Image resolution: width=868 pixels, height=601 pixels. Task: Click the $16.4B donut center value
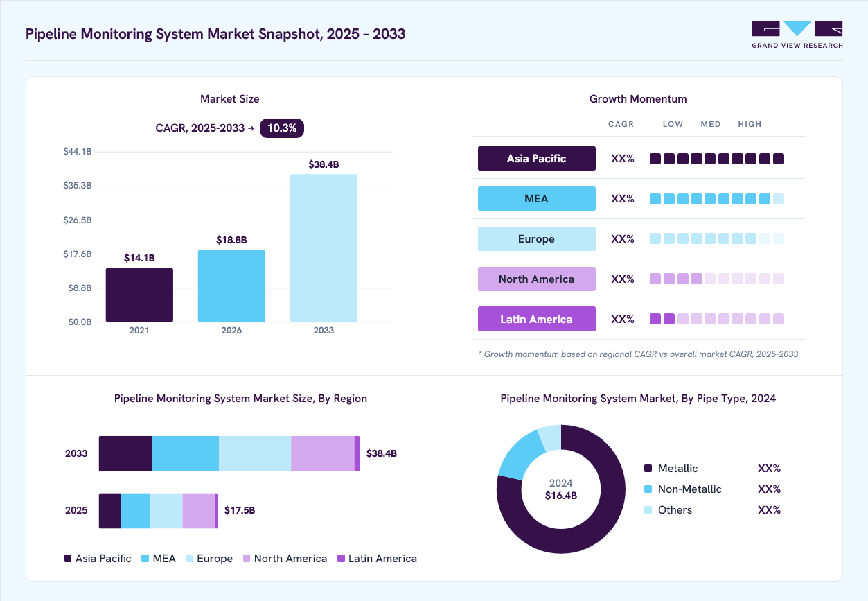[x=561, y=496]
